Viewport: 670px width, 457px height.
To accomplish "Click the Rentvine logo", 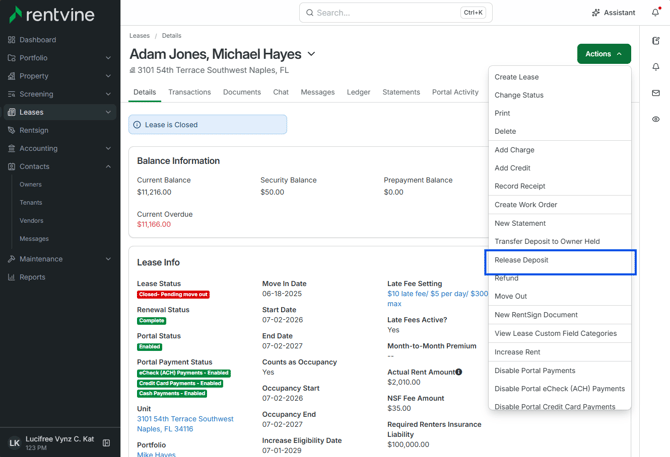I will tap(52, 15).
